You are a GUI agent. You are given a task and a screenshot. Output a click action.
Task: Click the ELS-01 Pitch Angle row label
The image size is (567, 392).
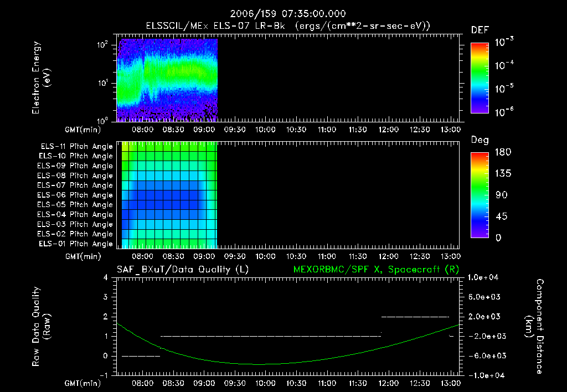(x=75, y=244)
